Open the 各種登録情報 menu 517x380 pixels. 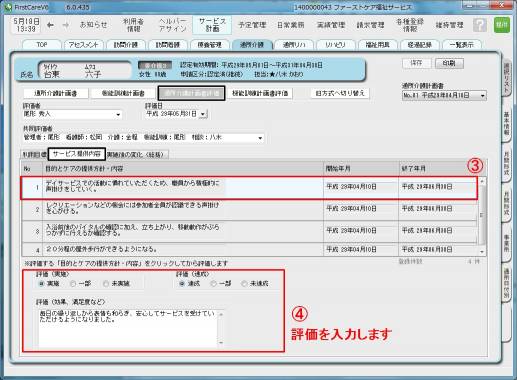[410, 25]
